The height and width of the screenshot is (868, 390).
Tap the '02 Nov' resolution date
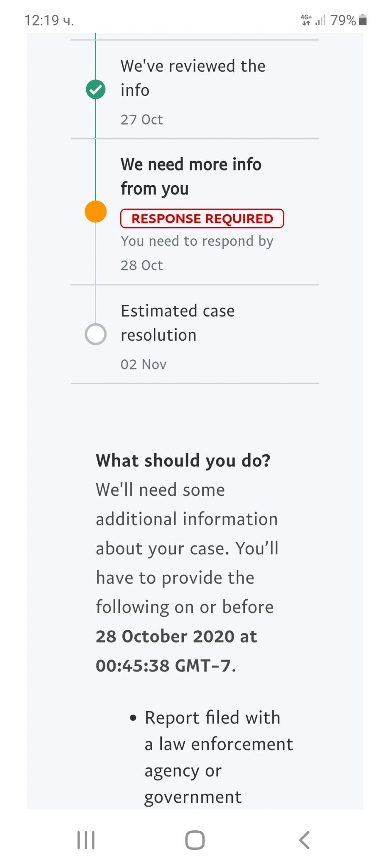pyautogui.click(x=144, y=364)
